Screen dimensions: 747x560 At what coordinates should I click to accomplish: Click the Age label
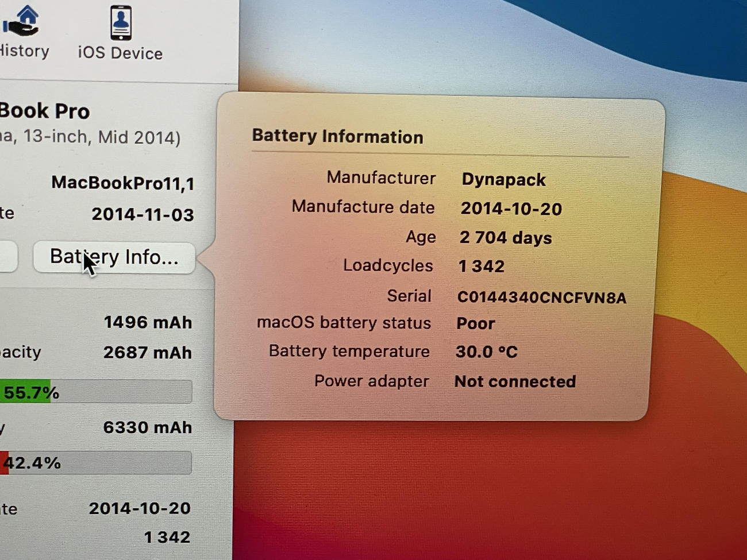(421, 237)
